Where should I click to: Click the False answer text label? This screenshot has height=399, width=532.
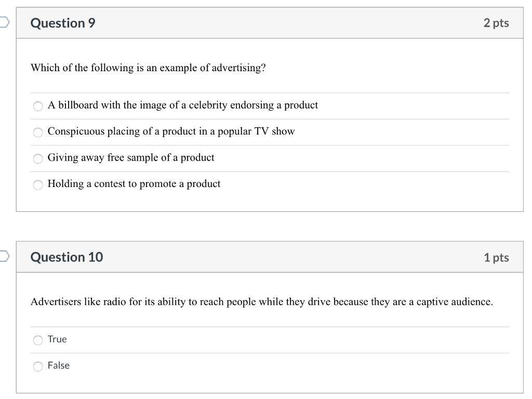pos(58,365)
